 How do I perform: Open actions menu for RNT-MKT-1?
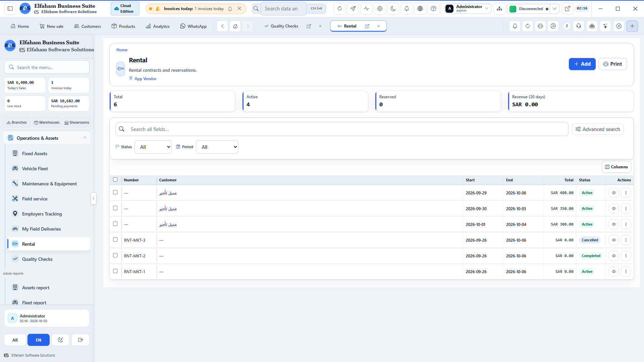[626, 271]
